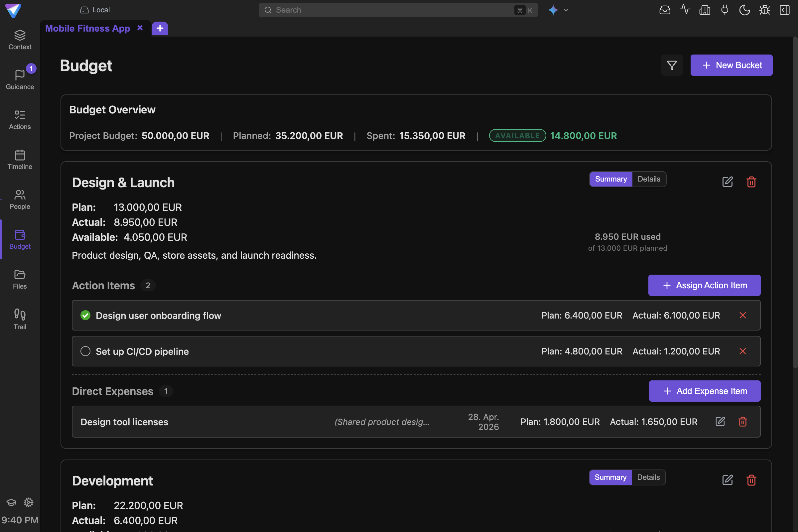
Task: Click the bug report icon
Action: coord(765,10)
